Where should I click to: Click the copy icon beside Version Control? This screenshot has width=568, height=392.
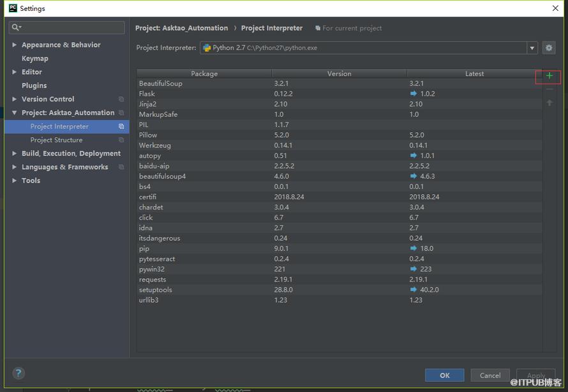click(121, 99)
